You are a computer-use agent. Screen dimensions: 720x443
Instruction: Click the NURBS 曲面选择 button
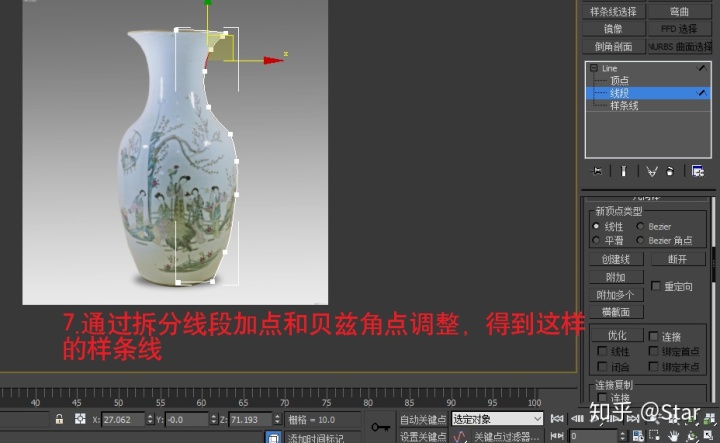pos(680,46)
